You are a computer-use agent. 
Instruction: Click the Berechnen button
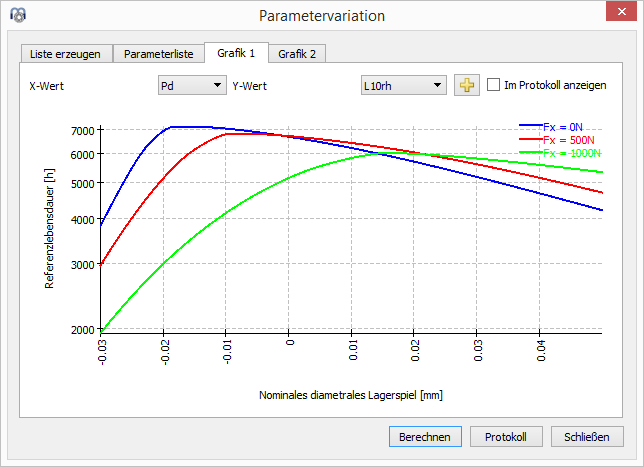425,437
